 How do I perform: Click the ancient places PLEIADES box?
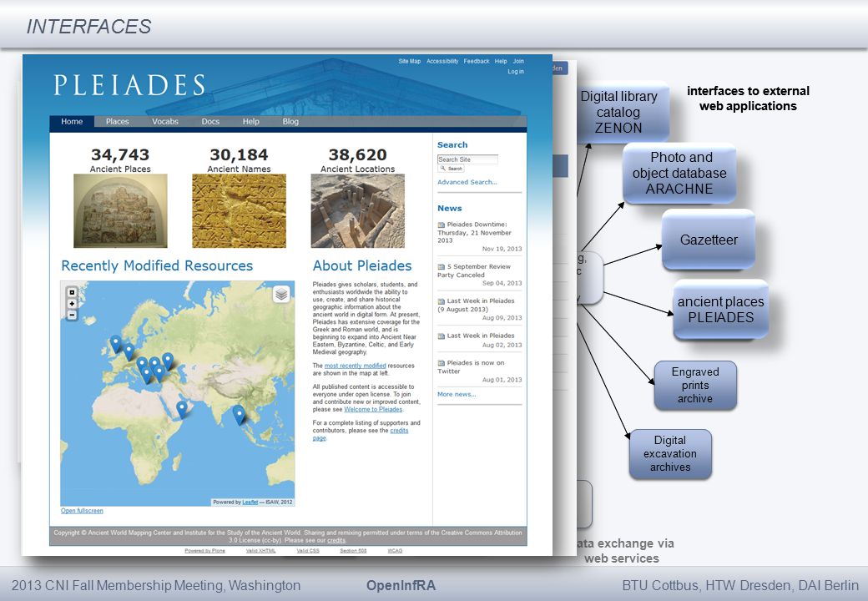(721, 310)
